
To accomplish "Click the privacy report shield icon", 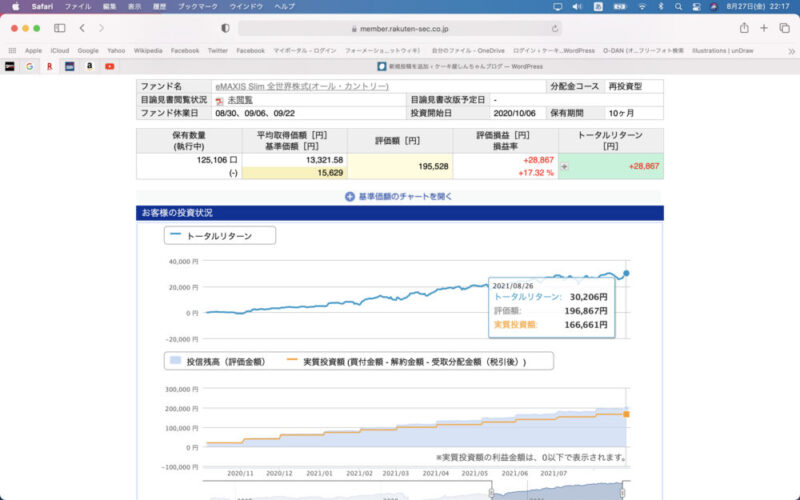I will click(x=225, y=29).
